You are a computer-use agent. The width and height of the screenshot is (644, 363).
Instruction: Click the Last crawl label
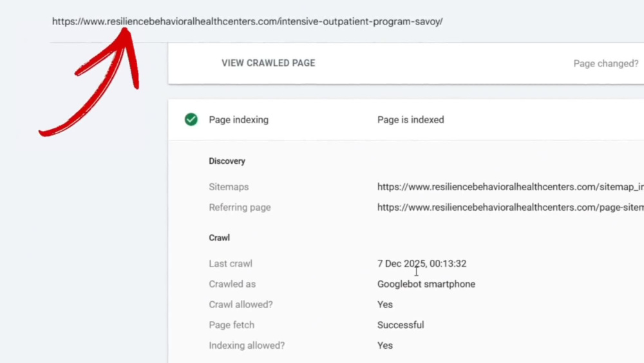(x=231, y=264)
